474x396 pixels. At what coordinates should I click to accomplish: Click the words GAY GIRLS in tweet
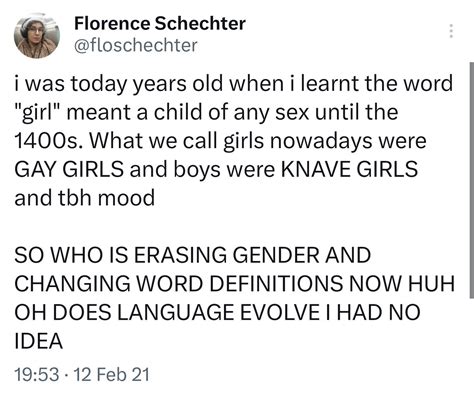point(68,169)
